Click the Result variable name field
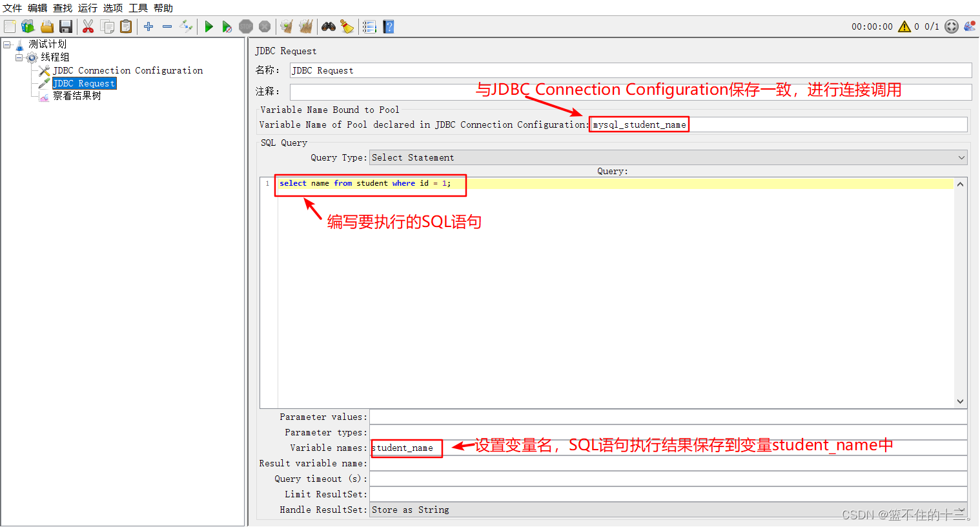980x527 pixels. tap(668, 464)
